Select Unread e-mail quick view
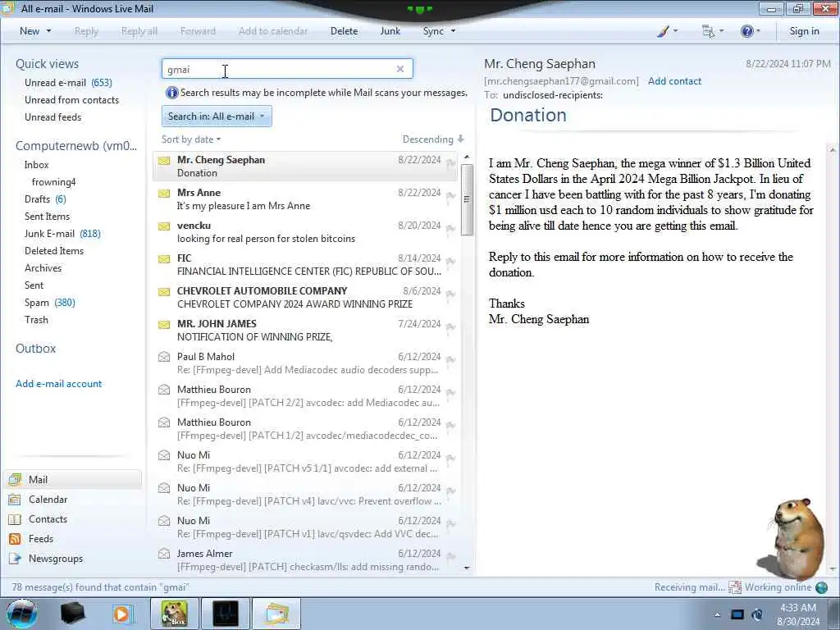Image resolution: width=840 pixels, height=630 pixels. click(x=68, y=83)
